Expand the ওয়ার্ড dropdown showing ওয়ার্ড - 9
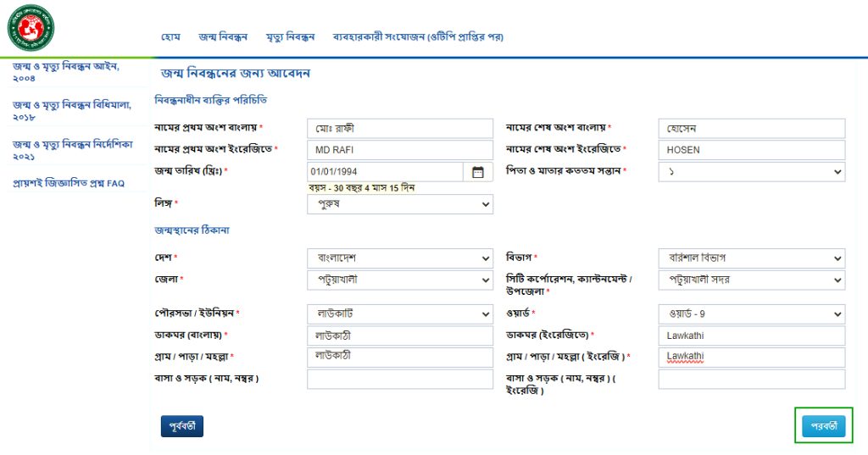868x455 pixels. click(751, 314)
